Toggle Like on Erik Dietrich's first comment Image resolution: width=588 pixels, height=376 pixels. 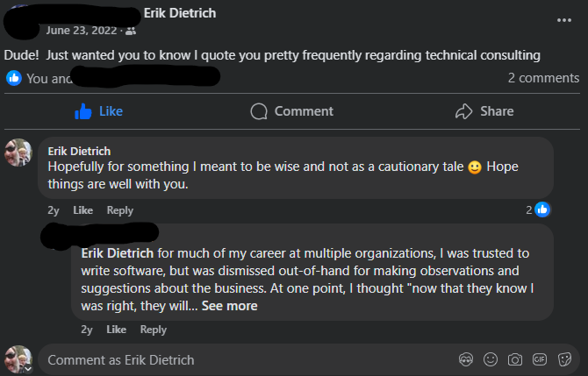tap(82, 210)
